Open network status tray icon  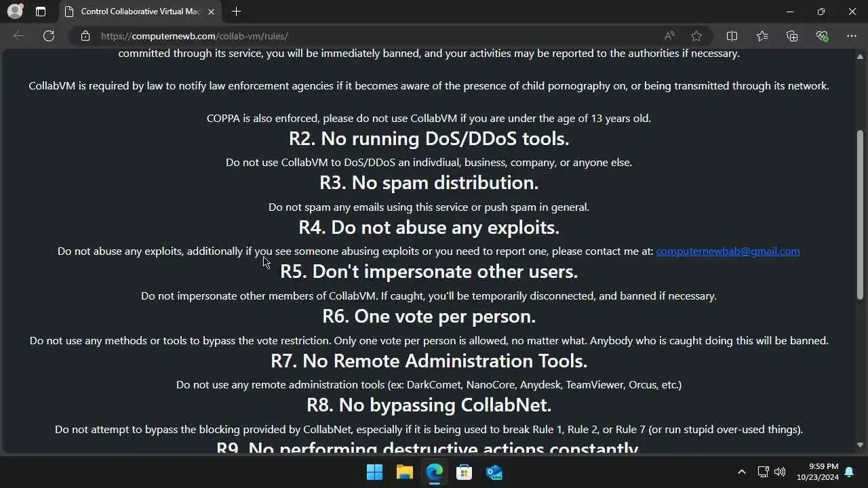coord(763,472)
